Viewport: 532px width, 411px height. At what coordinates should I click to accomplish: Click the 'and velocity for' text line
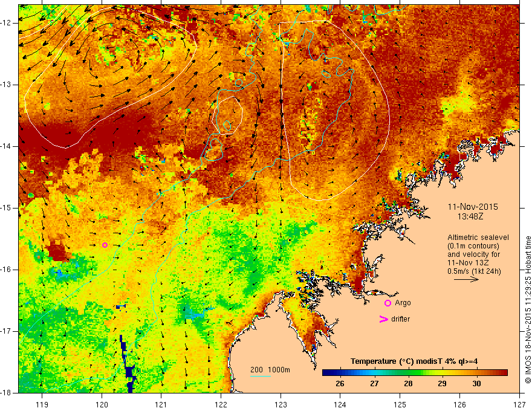(x=473, y=254)
